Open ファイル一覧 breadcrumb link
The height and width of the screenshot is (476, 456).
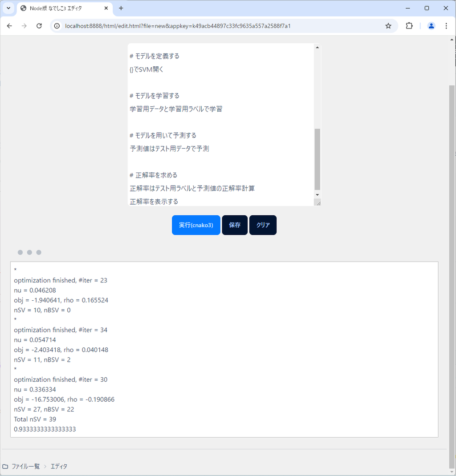point(25,466)
